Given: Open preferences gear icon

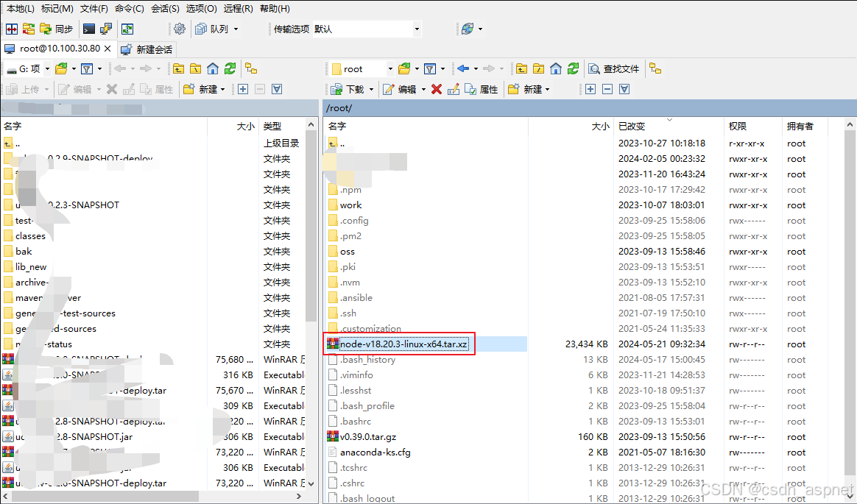Looking at the screenshot, I should (179, 29).
